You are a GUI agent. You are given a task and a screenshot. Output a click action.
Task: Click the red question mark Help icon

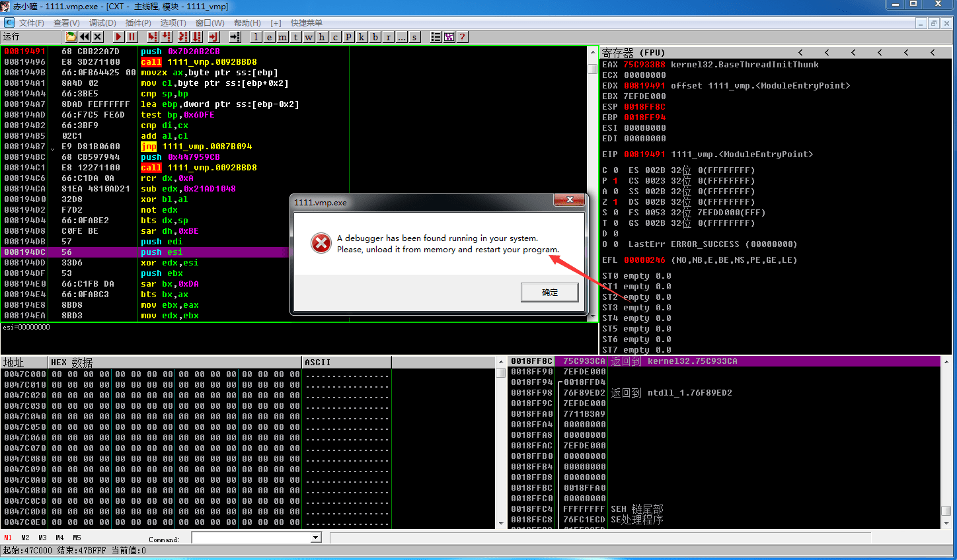pyautogui.click(x=463, y=37)
